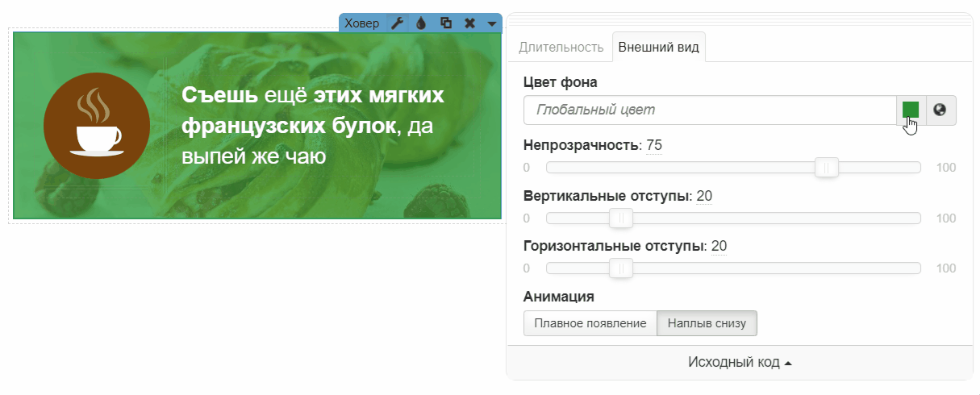This screenshot has width=980, height=395.
Task: Choose "Наплыв снизу" animation
Action: tap(707, 323)
